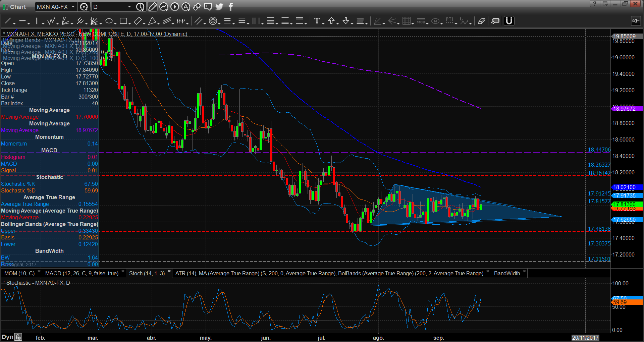Close the ATR study tab
Screen dimensions: 644x342
[x=488, y=271]
